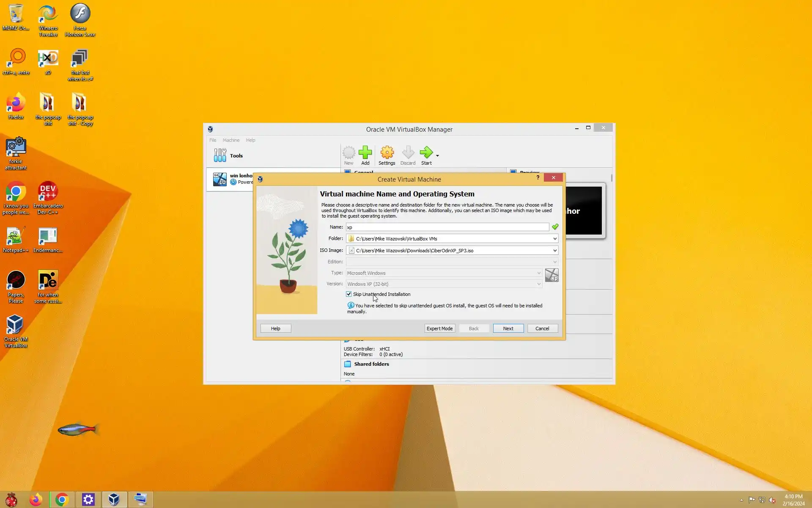Select the win lonhorn VM icon
This screenshot has width=812, height=508.
[219, 179]
